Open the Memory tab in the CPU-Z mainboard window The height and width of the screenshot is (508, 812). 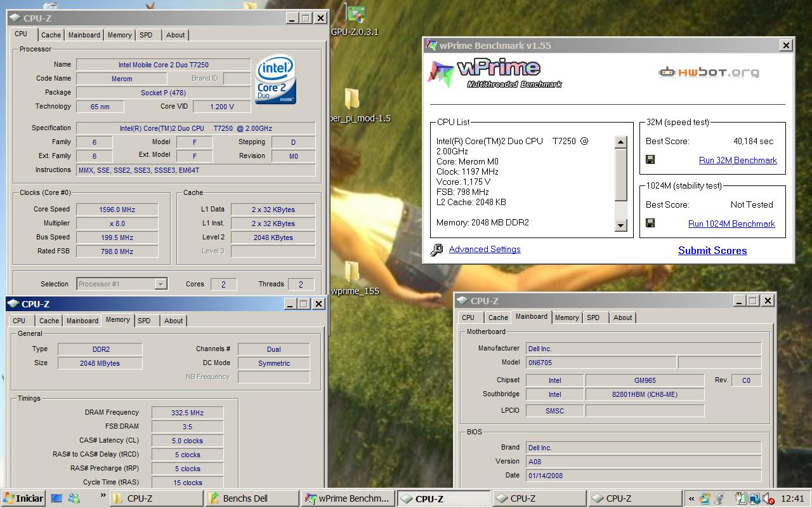[x=566, y=317]
